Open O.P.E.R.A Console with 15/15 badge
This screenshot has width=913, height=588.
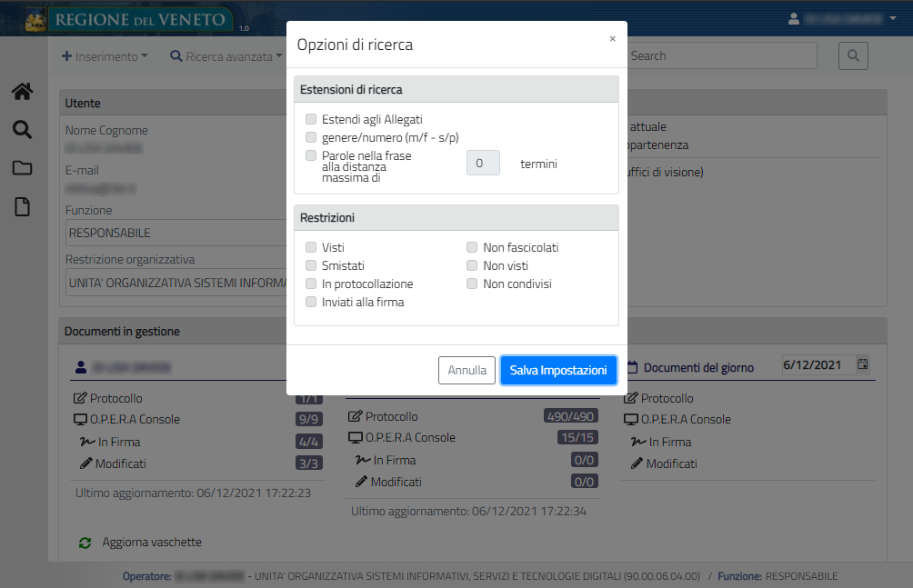402,437
